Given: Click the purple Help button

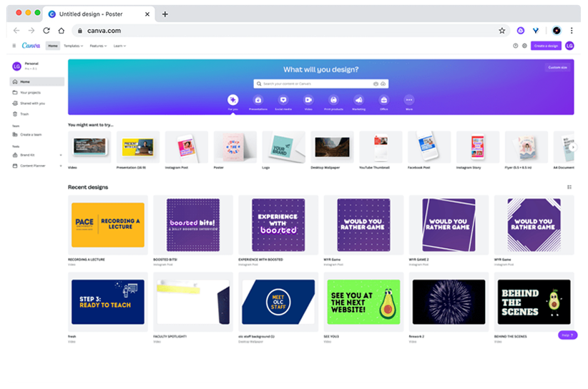Looking at the screenshot, I should point(568,335).
